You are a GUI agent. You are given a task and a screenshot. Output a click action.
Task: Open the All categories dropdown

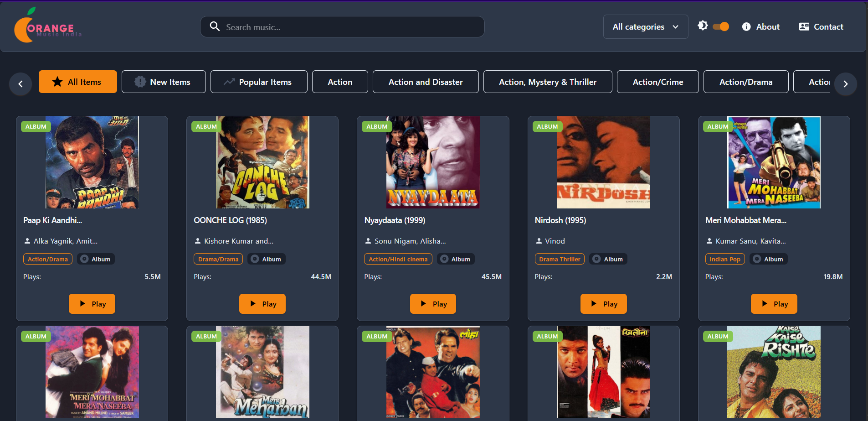[x=645, y=26]
